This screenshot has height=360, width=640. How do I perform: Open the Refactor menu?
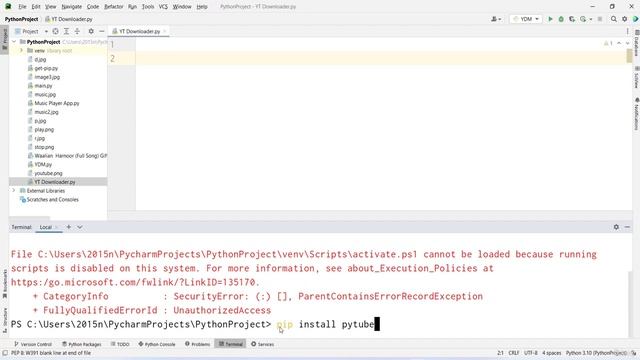tap(113, 7)
